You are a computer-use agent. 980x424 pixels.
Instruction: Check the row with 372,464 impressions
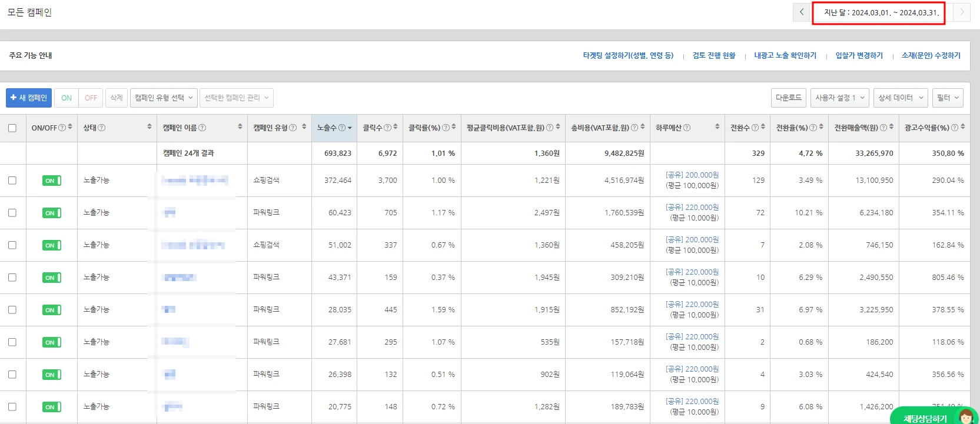pos(12,181)
